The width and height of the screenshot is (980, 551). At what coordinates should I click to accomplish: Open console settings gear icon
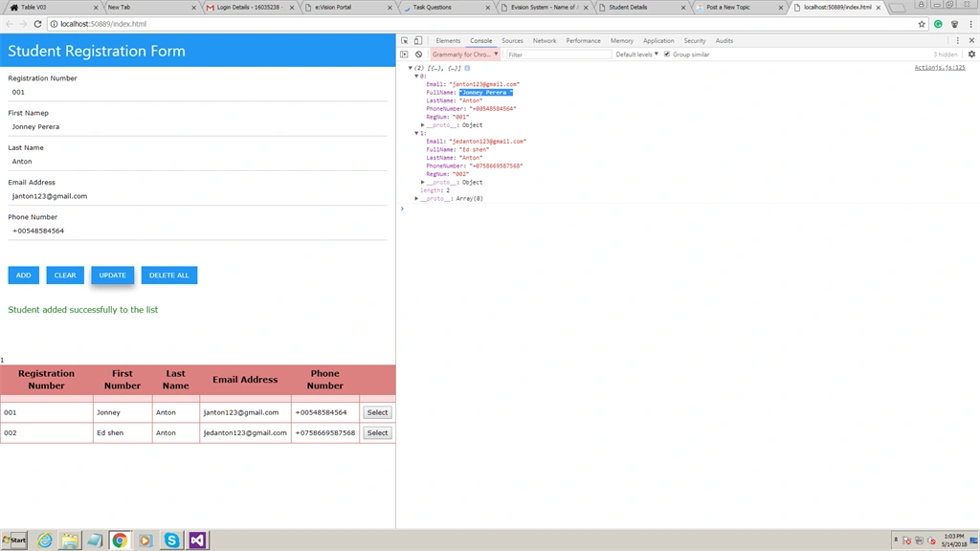tap(971, 55)
